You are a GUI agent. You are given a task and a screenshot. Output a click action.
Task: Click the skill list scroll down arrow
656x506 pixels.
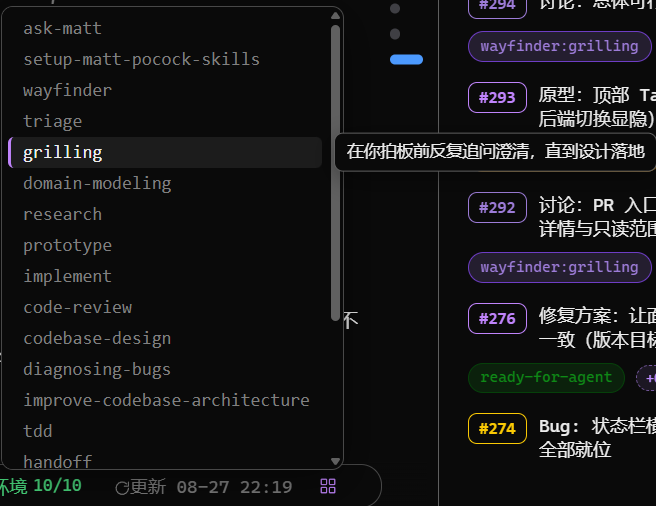pos(335,461)
